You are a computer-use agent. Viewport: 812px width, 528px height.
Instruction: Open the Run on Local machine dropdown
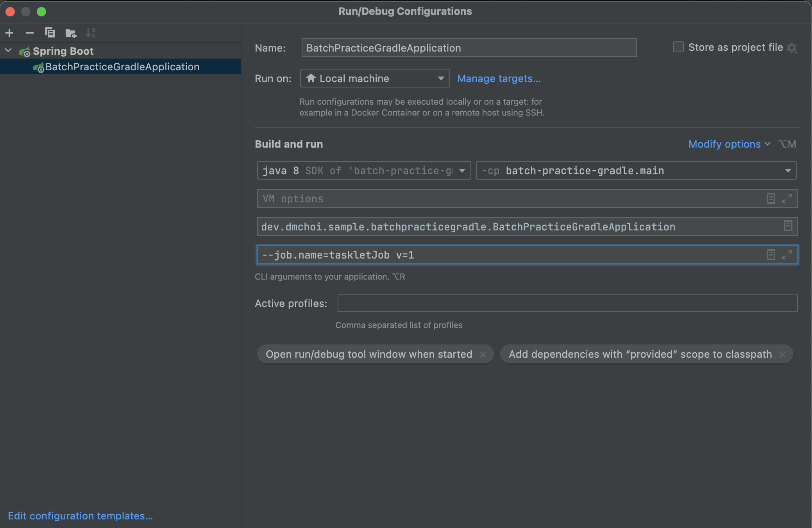pos(375,78)
